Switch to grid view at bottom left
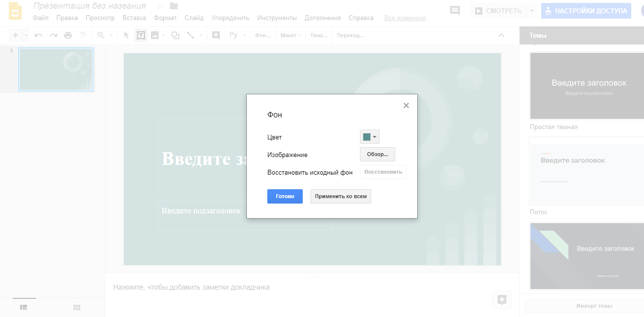This screenshot has width=644, height=317. click(x=76, y=307)
